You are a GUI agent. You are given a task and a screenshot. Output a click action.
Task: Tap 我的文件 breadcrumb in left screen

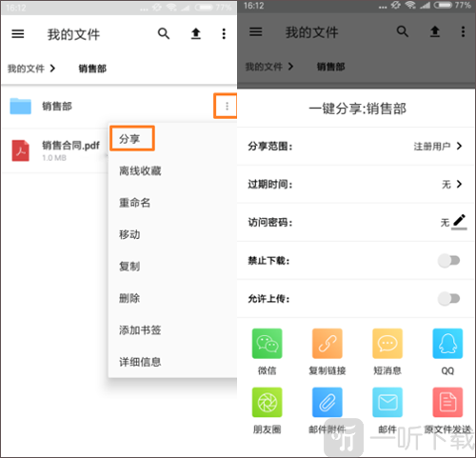(x=26, y=69)
